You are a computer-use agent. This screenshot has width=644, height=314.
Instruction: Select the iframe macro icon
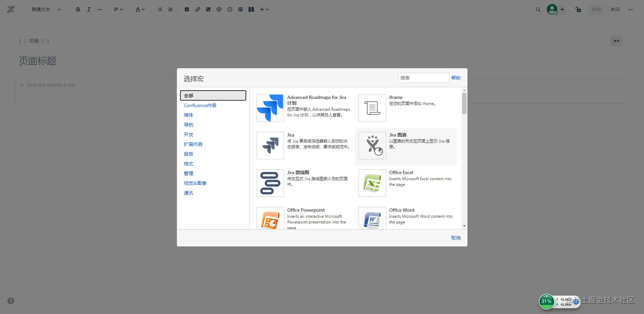click(x=372, y=108)
